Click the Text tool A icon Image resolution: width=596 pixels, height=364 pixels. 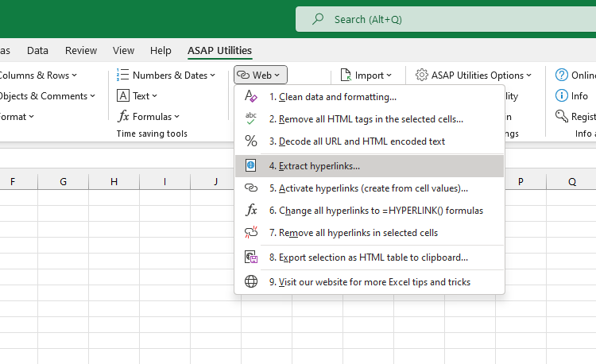(x=122, y=95)
